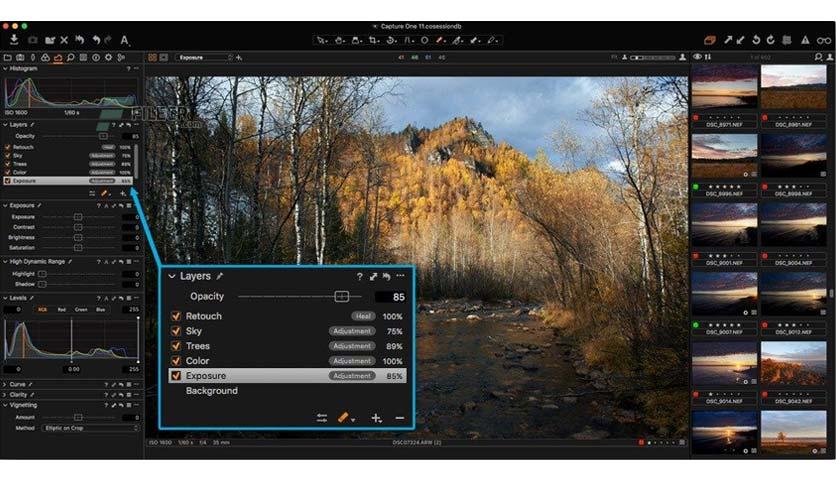Rotate image left using toolbar icon
The height and width of the screenshot is (484, 836).
click(x=756, y=40)
